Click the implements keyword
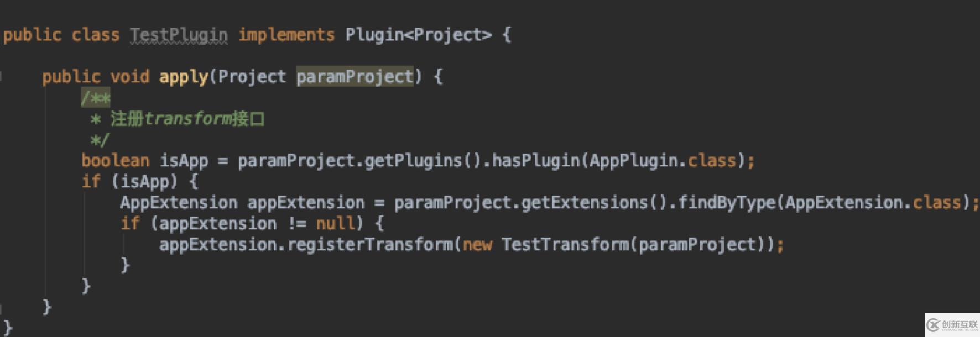The image size is (980, 337). (286, 35)
